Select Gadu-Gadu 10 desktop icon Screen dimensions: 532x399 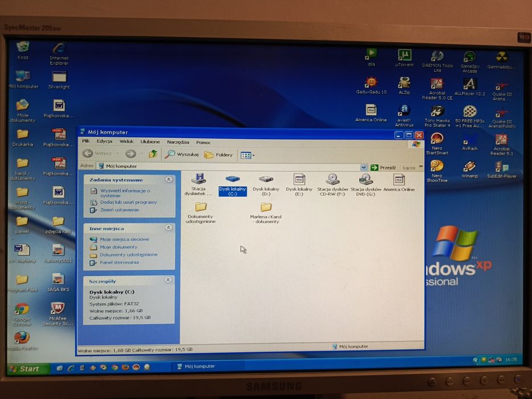(371, 85)
